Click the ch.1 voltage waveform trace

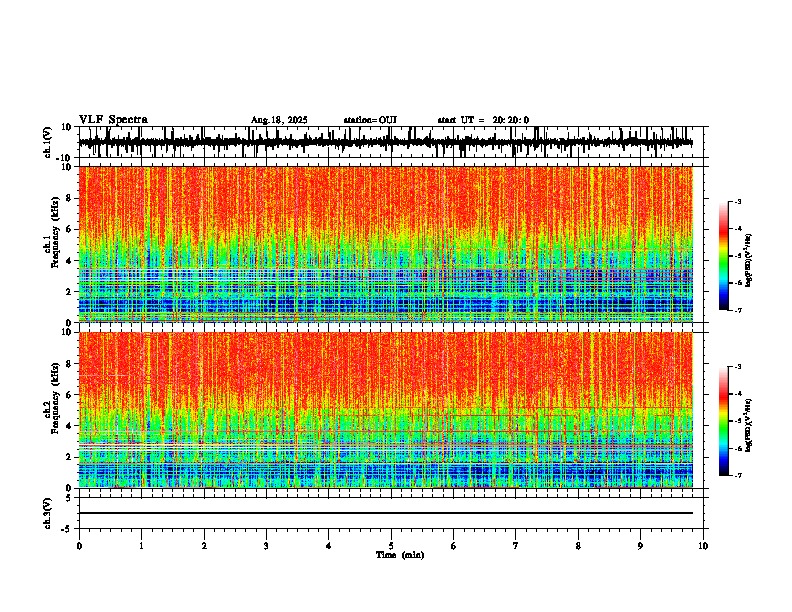click(x=385, y=142)
